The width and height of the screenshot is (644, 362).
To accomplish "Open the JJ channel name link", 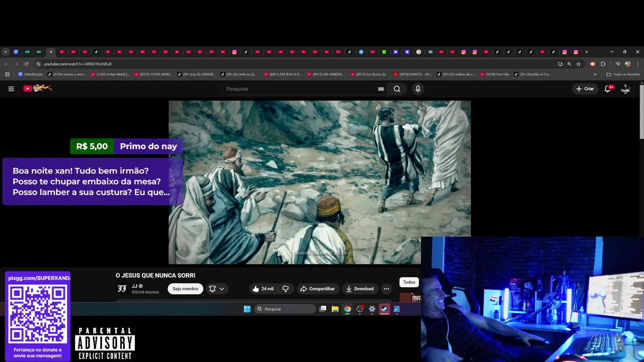I will [x=134, y=286].
